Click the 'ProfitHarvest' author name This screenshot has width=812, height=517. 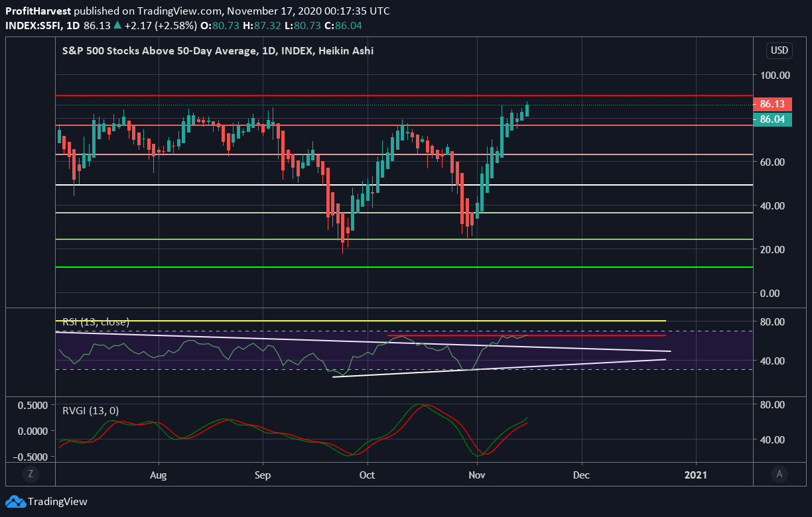[x=38, y=11]
